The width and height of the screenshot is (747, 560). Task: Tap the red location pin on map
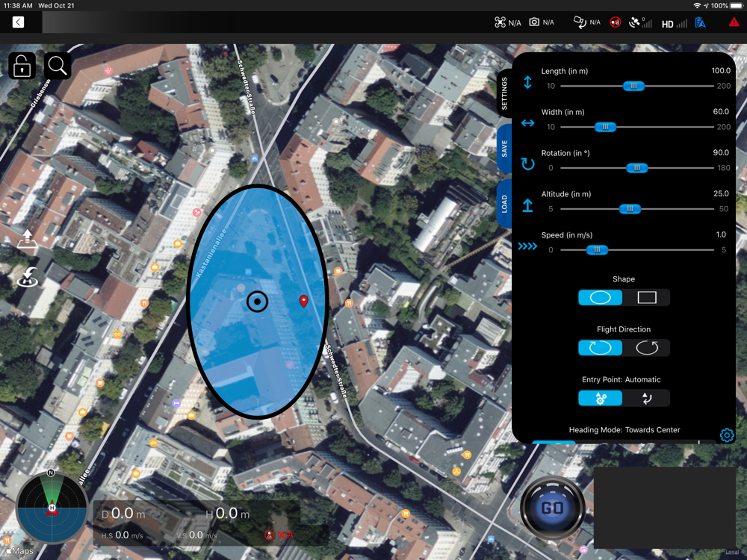(x=303, y=300)
